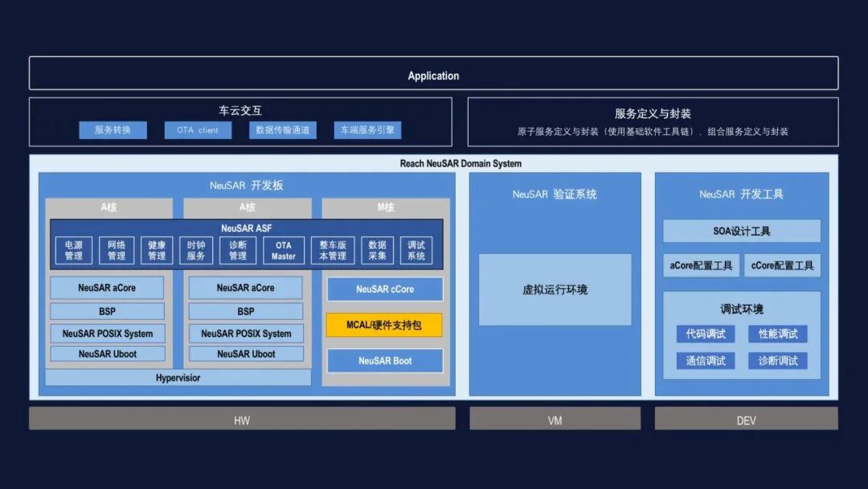Expand the 调试环境 group
Image resolution: width=868 pixels, height=489 pixels.
[741, 310]
